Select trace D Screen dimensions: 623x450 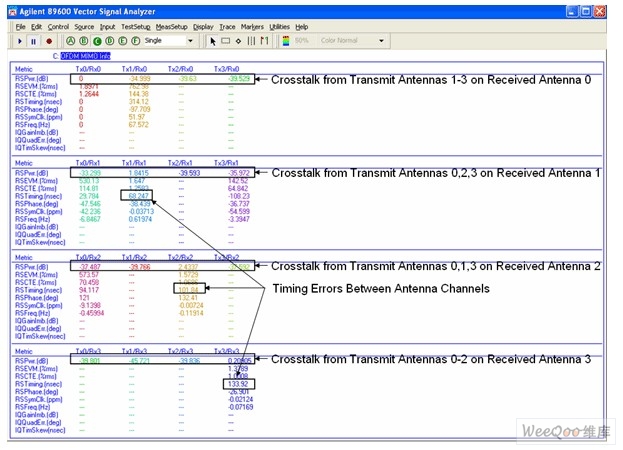[110, 41]
